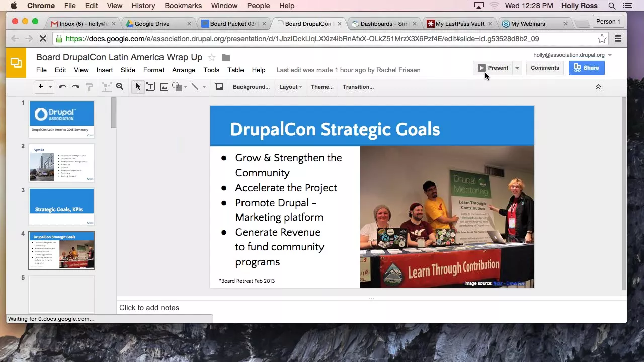Open the Comments panel

coord(545,68)
